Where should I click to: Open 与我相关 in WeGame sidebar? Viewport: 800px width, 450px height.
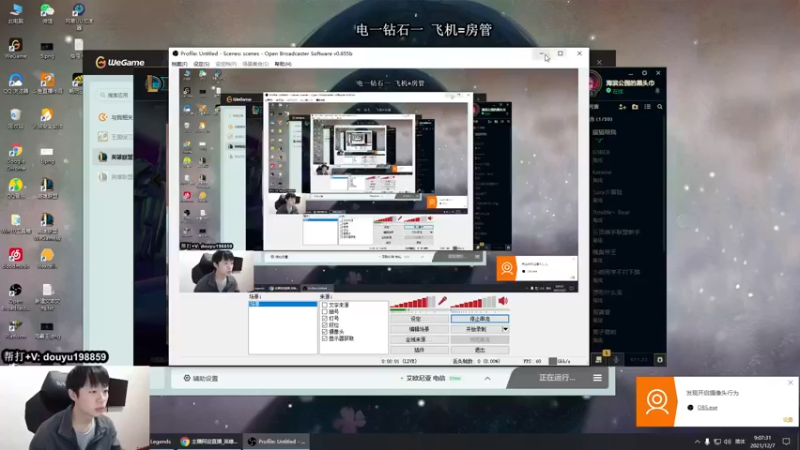coord(116,117)
